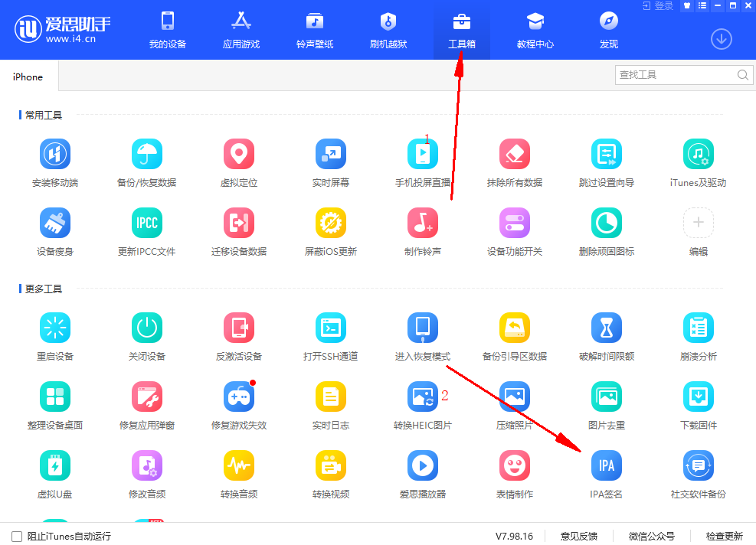
Task: Click version number V7.98.16
Action: (515, 536)
